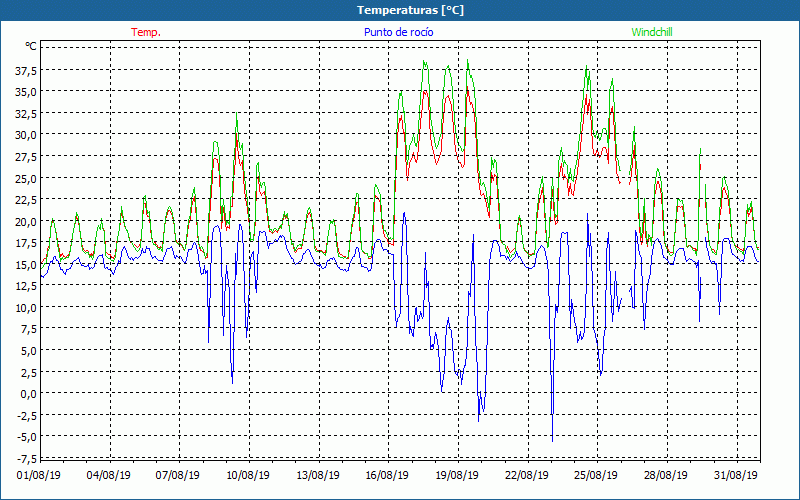800x500 pixels.
Task: Click the 07/08/19 date label
Action: [178, 476]
